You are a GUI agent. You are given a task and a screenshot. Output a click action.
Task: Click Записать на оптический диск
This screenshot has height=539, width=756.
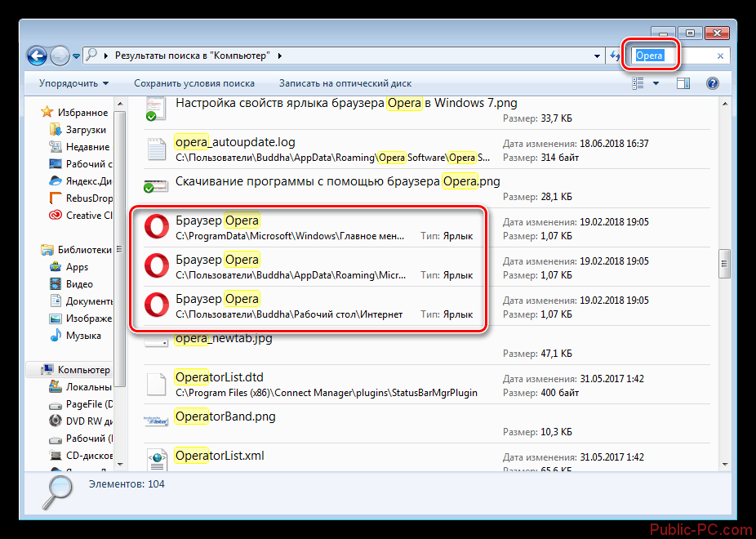345,83
